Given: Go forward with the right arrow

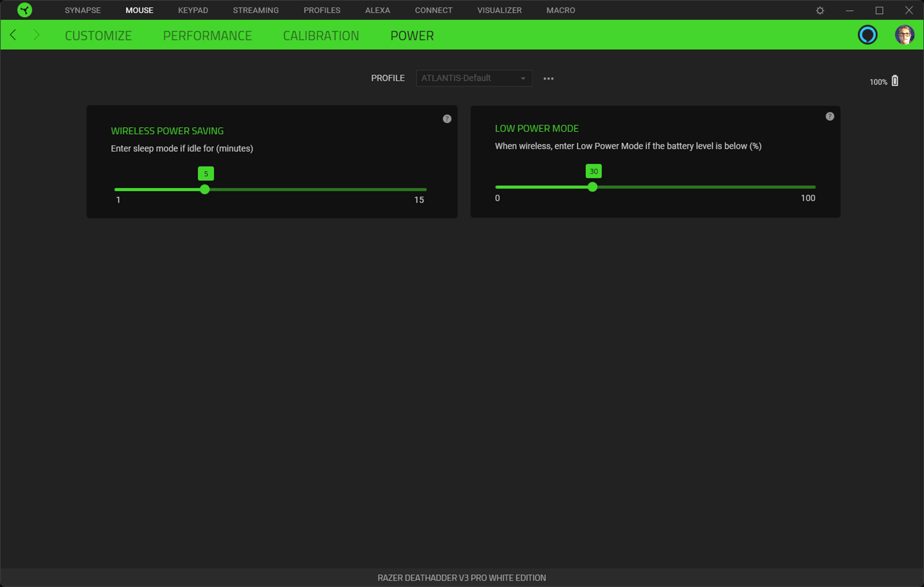Looking at the screenshot, I should coord(36,35).
